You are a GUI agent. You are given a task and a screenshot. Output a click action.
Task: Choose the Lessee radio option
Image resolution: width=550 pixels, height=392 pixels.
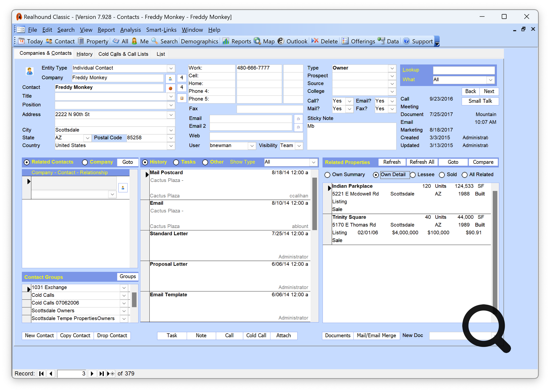pos(413,175)
